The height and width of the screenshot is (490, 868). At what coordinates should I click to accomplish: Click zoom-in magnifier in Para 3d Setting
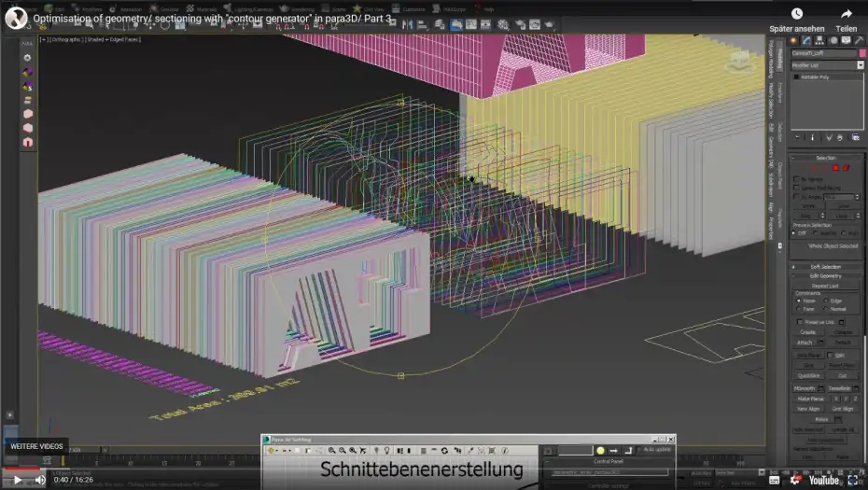[x=331, y=451]
